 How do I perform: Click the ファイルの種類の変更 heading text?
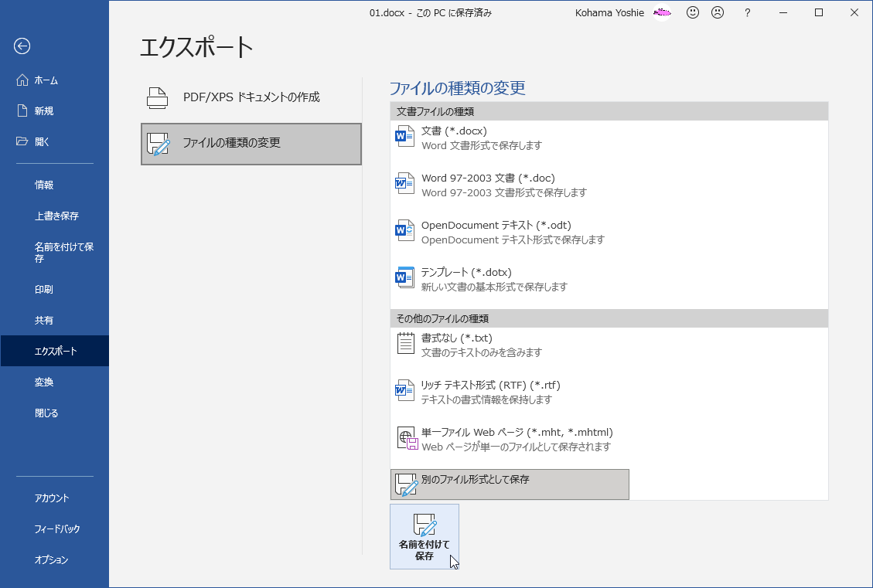point(457,88)
